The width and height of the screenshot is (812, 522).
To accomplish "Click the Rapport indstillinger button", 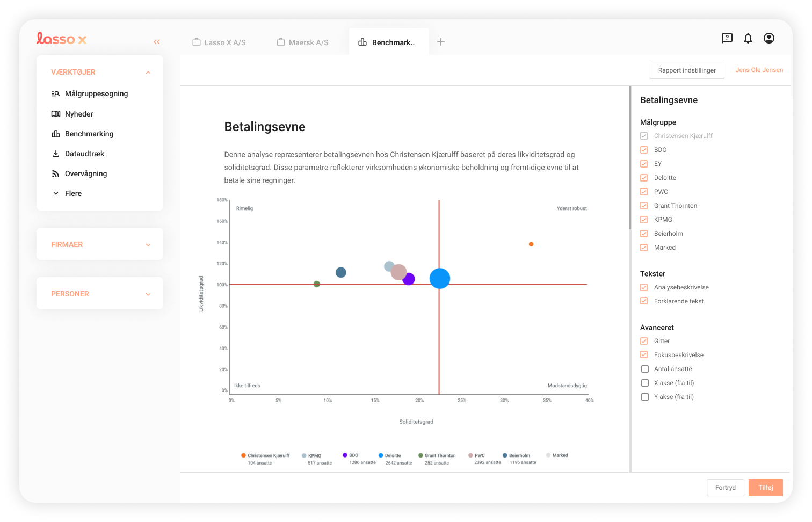I will [687, 70].
